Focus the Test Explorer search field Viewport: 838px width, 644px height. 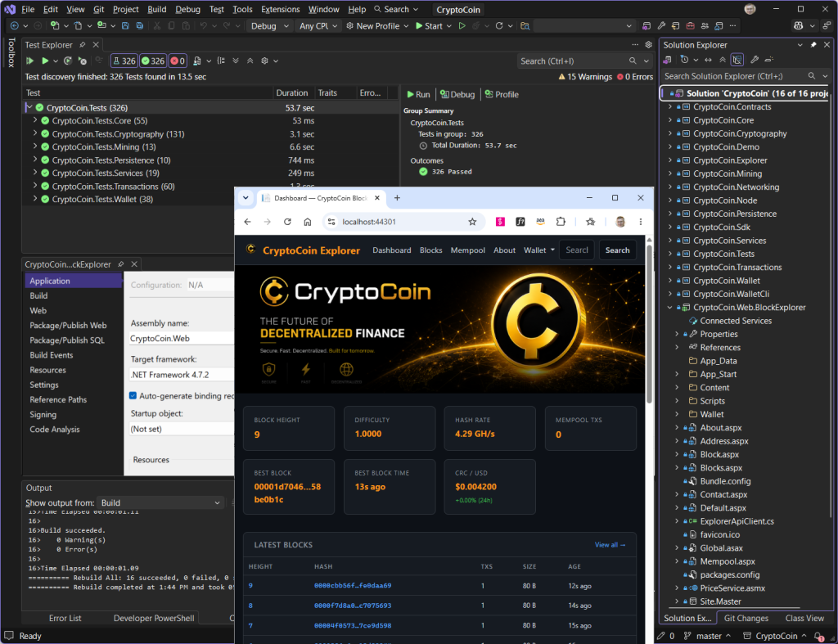click(574, 61)
